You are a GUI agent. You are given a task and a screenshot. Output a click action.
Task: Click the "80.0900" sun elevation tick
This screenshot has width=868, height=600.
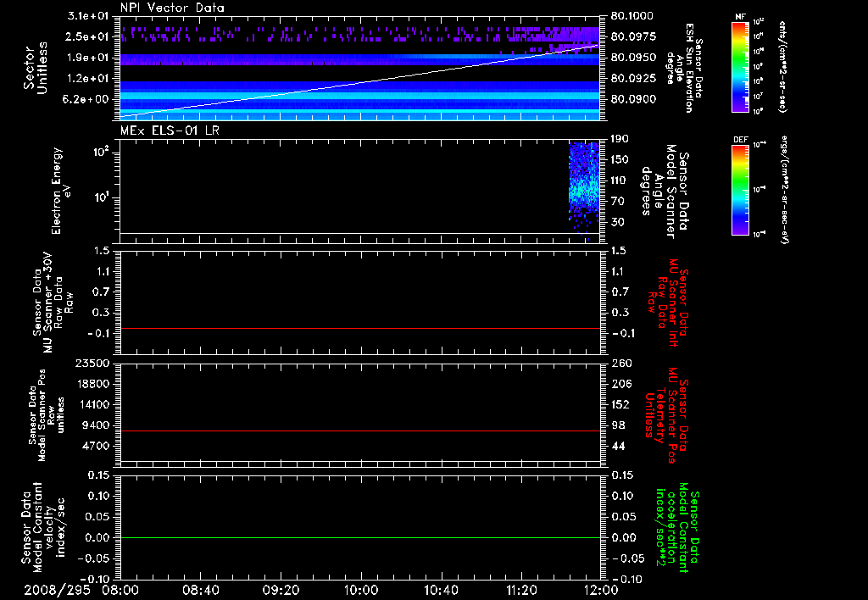click(x=634, y=99)
